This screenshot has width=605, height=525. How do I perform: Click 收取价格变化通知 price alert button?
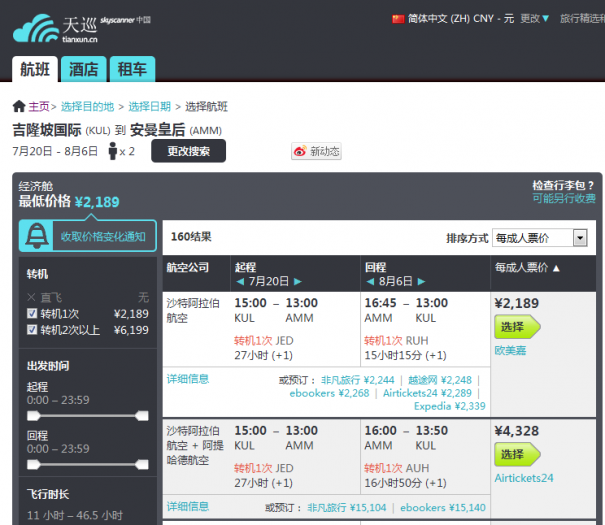tap(88, 236)
